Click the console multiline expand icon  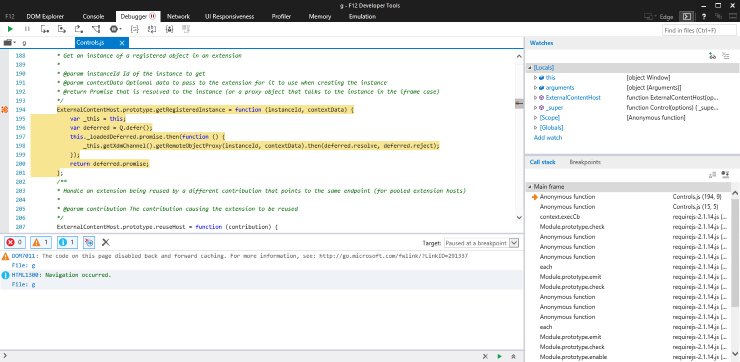coord(513,356)
